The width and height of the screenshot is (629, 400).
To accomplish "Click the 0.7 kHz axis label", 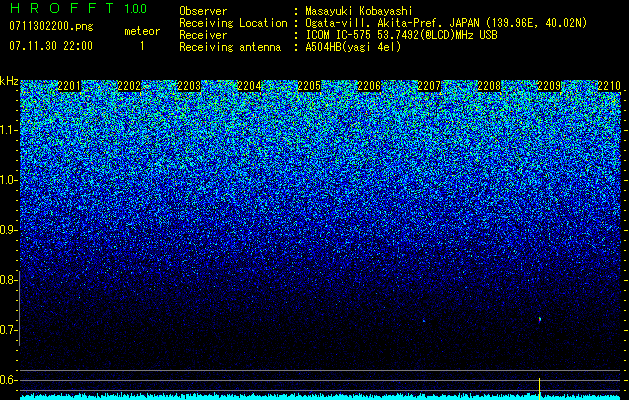I will pyautogui.click(x=7, y=330).
